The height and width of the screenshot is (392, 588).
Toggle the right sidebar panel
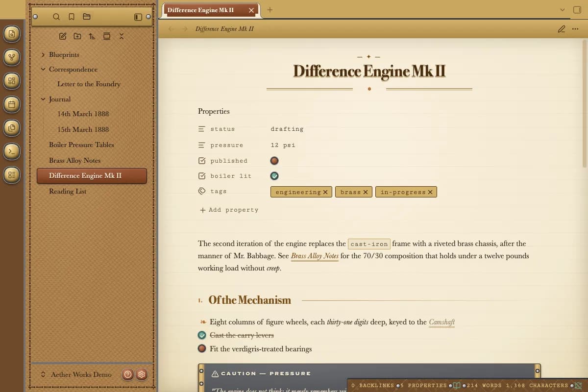[x=577, y=10]
